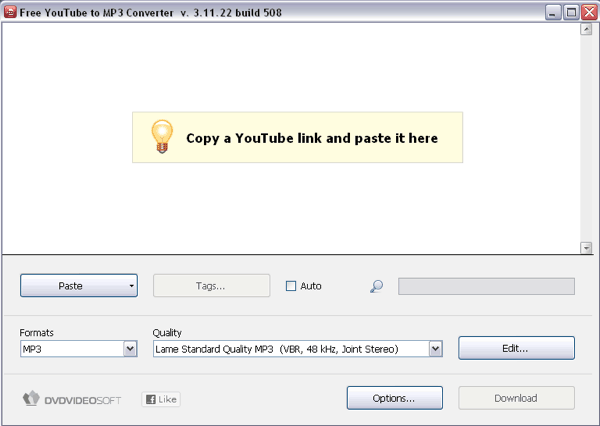Close the Free YouTube to MP3 Converter window
The height and width of the screenshot is (426, 600).
(x=587, y=11)
